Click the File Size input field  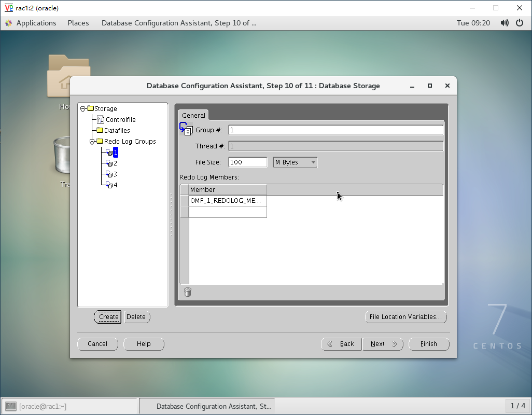pyautogui.click(x=248, y=162)
